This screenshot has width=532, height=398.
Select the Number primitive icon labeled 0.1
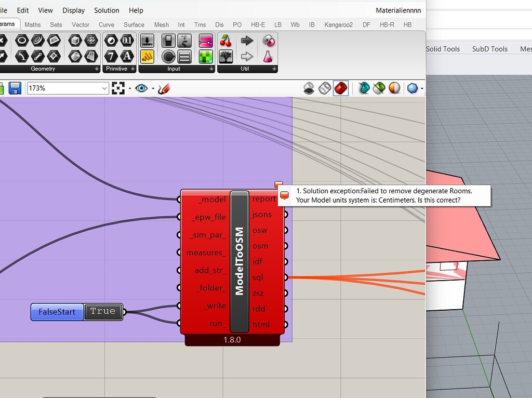(x=128, y=41)
